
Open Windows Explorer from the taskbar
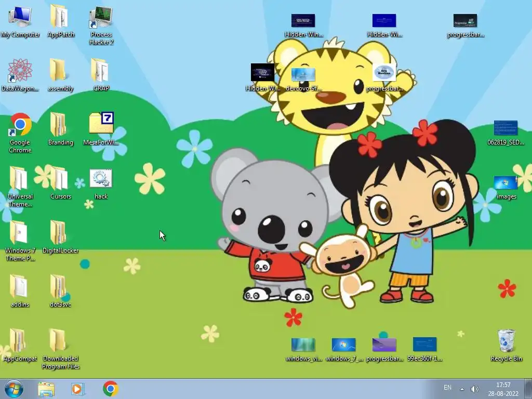tap(46, 389)
